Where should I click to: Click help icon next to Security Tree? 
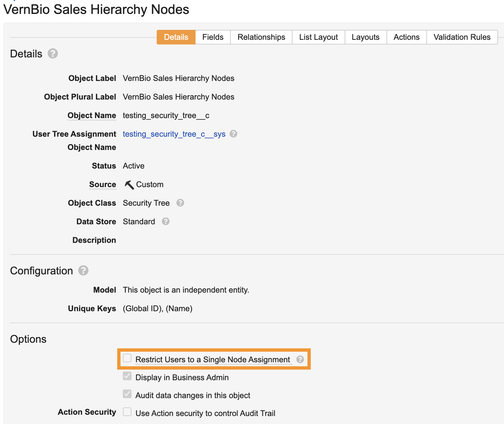point(180,203)
